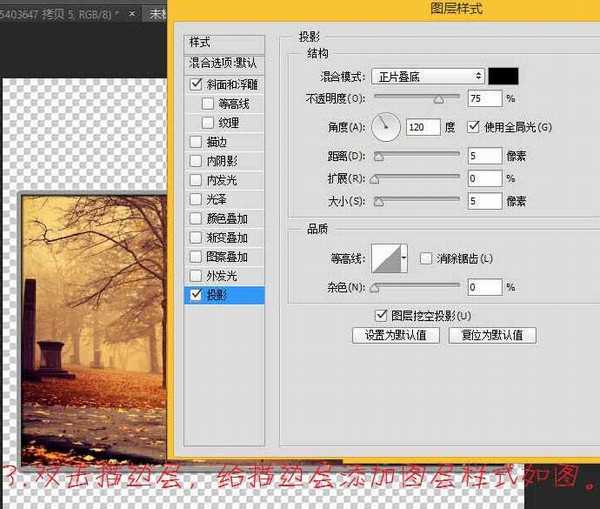Enable the 内阴影 style checkbox
The height and width of the screenshot is (509, 600).
[x=195, y=161]
